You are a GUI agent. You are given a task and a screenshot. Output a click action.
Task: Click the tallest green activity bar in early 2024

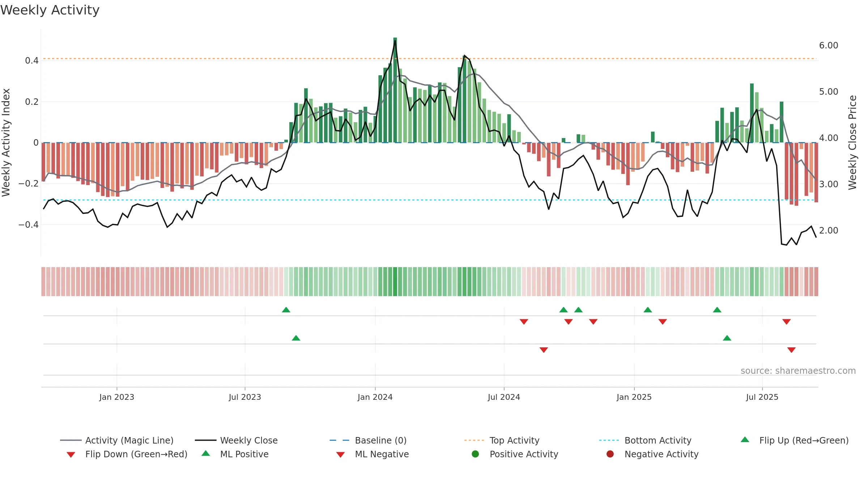pyautogui.click(x=395, y=90)
